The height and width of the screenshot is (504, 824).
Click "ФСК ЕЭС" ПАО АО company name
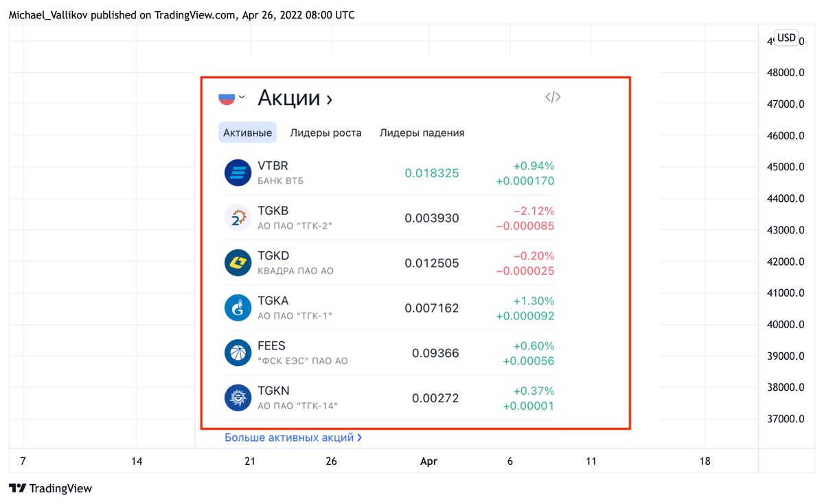coord(303,361)
